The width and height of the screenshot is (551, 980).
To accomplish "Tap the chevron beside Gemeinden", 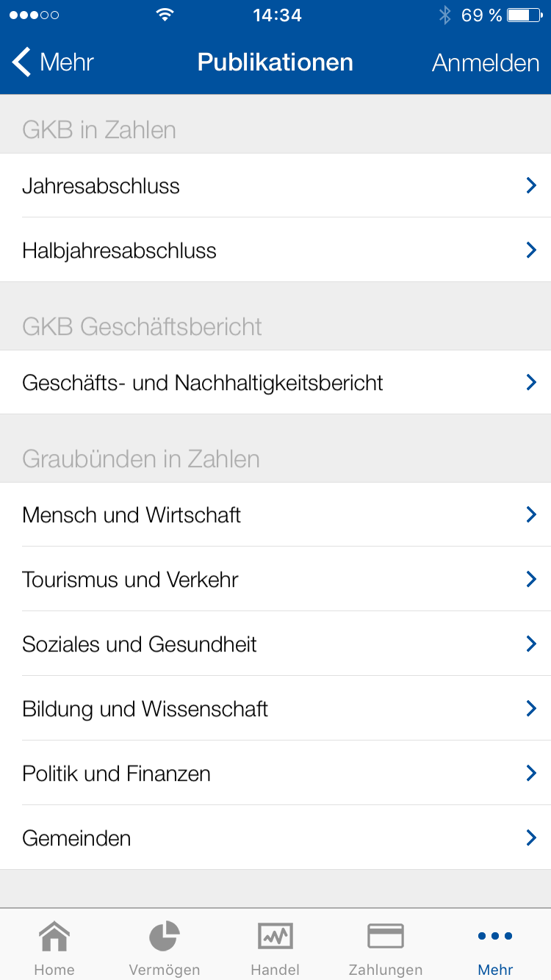I will coord(531,837).
